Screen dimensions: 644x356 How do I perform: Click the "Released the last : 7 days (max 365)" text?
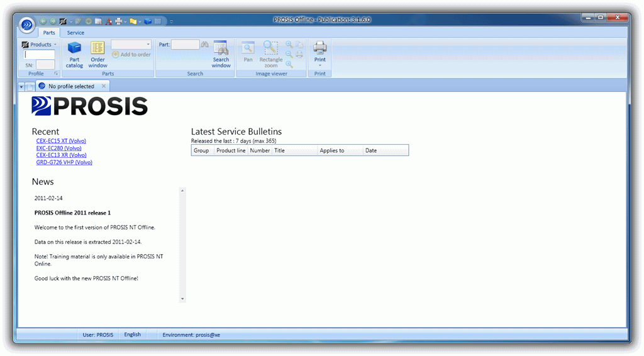coord(234,141)
